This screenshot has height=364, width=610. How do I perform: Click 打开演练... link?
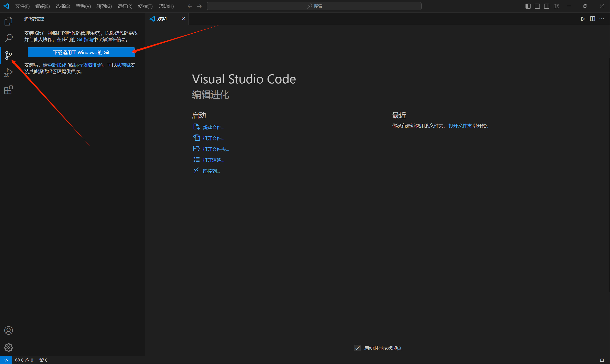tap(209, 160)
